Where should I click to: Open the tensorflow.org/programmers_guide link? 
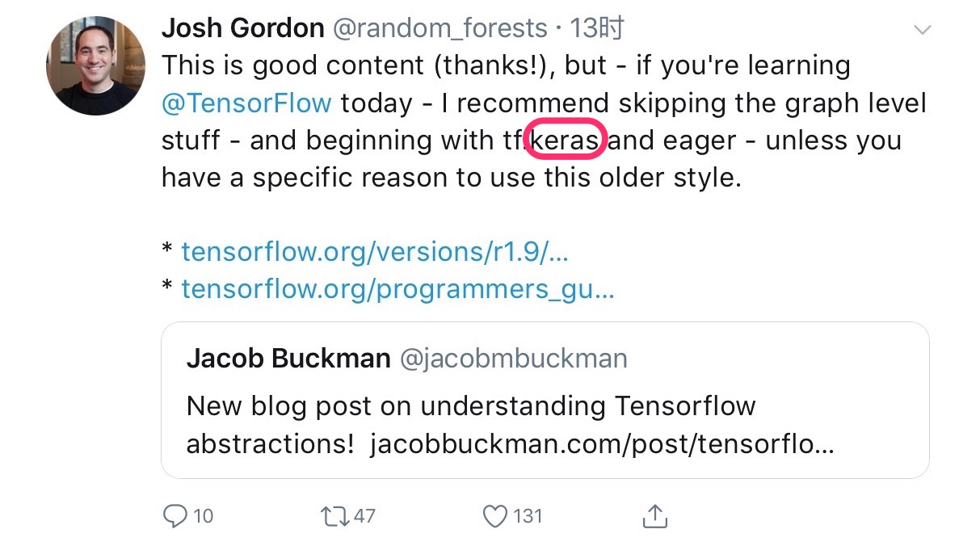click(397, 288)
